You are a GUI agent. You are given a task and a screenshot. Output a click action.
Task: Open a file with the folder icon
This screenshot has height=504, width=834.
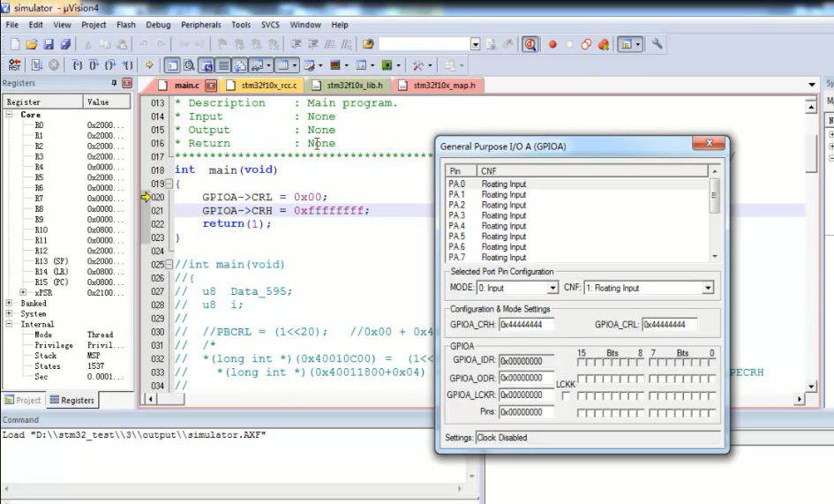point(32,44)
